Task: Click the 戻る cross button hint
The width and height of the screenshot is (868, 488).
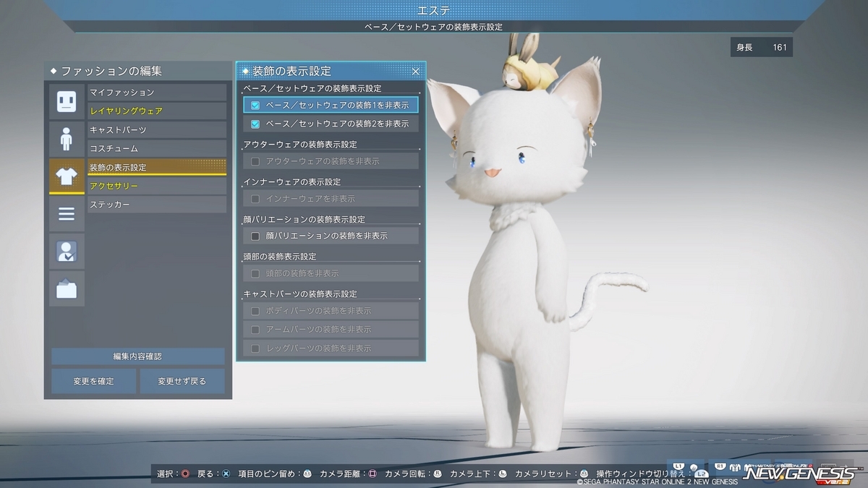Action: point(226,474)
